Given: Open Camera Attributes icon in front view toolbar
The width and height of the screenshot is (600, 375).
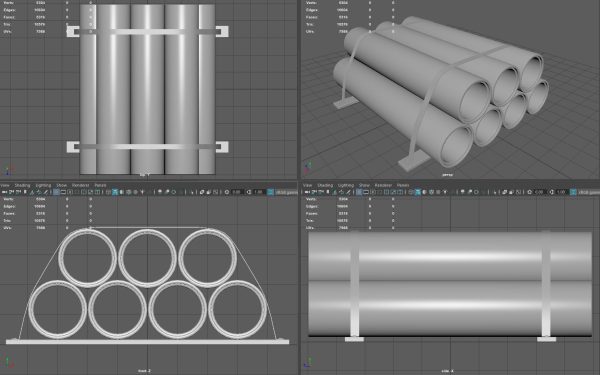Looking at the screenshot, I should pyautogui.click(x=18, y=192).
